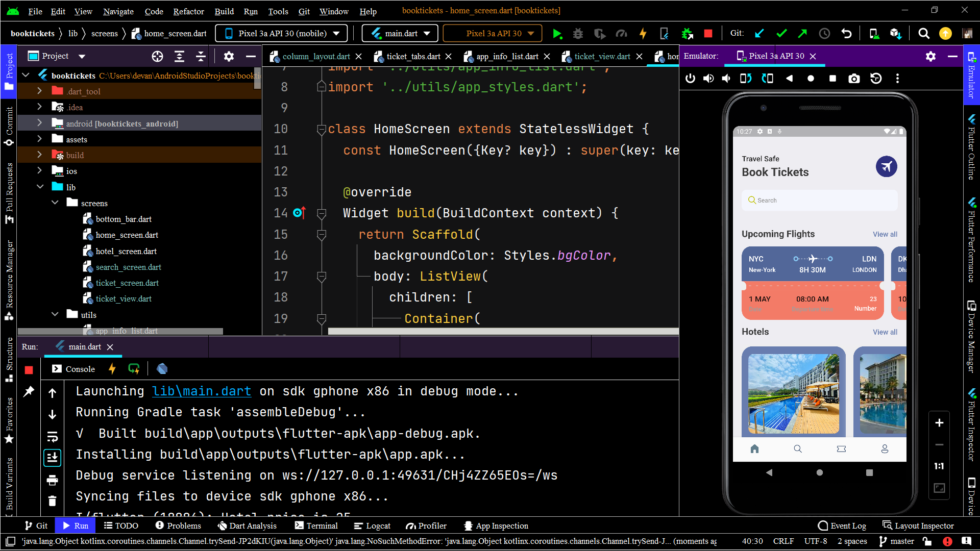Toggle soft-wrap in Run console

(52, 437)
